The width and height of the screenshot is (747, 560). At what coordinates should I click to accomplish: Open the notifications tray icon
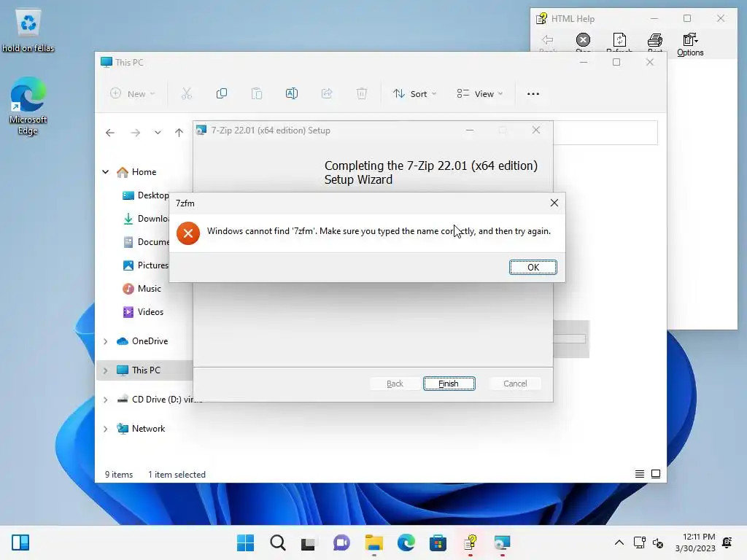point(727,542)
